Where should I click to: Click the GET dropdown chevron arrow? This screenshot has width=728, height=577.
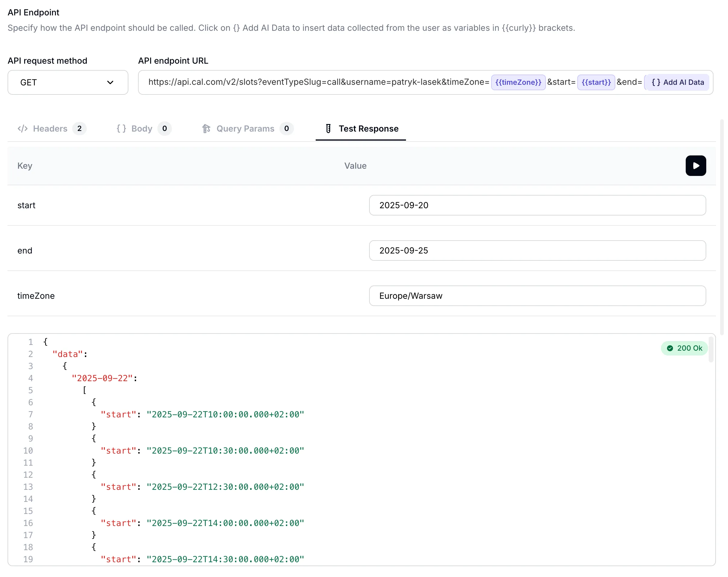[110, 82]
